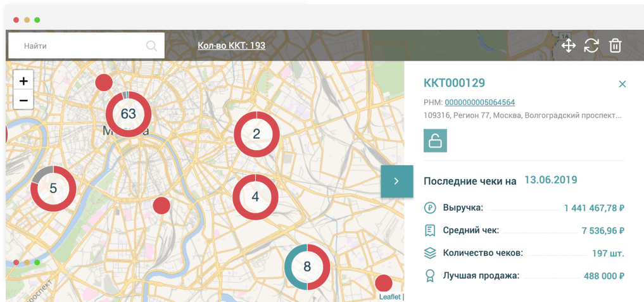Click the trash delete icon

615,46
